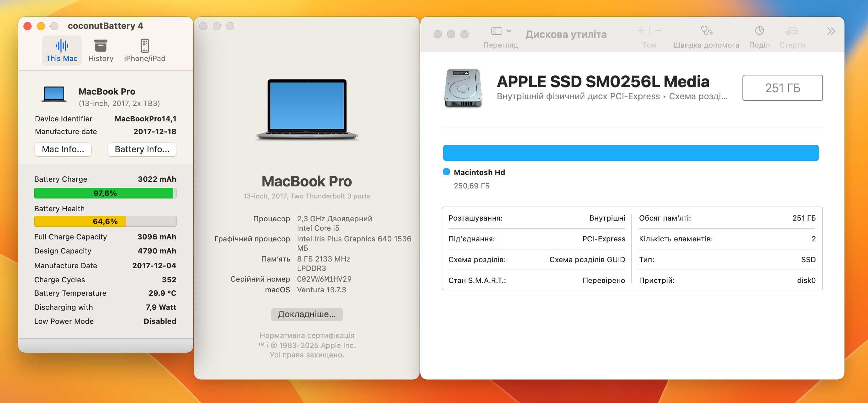Screen dimensions: 868x403
Task: Run Швидка допомога first aid icon
Action: [x=706, y=31]
